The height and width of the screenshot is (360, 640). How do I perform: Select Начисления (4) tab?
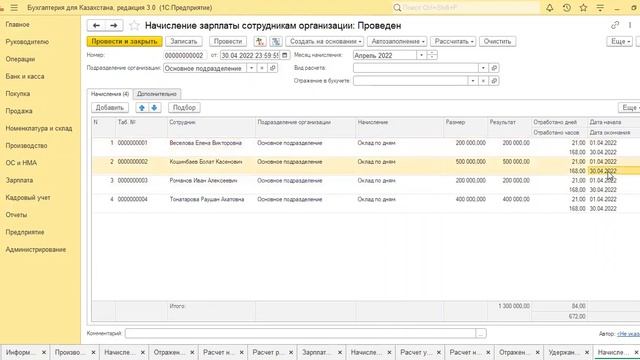pyautogui.click(x=110, y=94)
